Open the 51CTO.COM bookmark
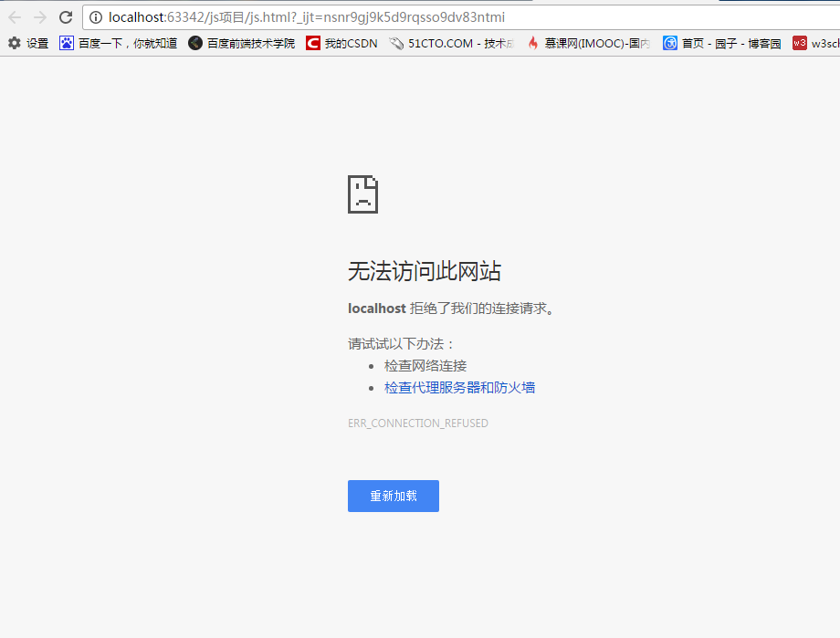Screen dimensions: 840x638 (x=452, y=44)
